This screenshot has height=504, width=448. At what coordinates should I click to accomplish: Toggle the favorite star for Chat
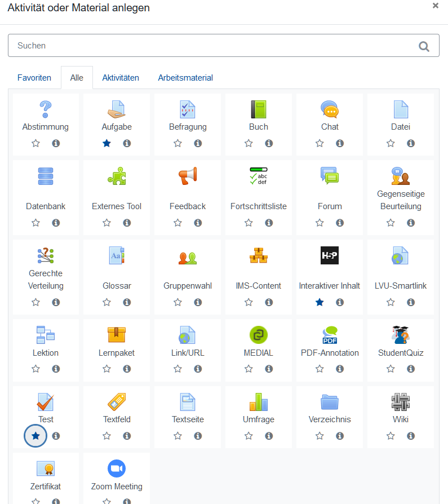(320, 143)
